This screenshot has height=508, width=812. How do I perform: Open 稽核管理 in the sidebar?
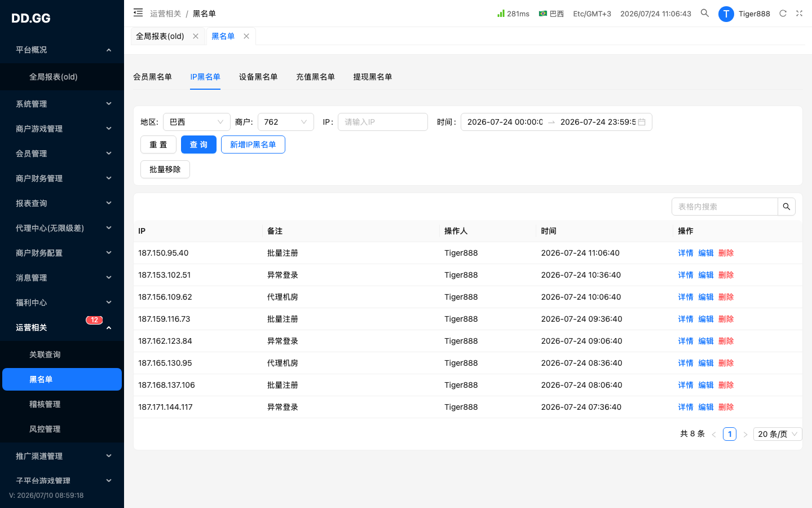click(62, 404)
